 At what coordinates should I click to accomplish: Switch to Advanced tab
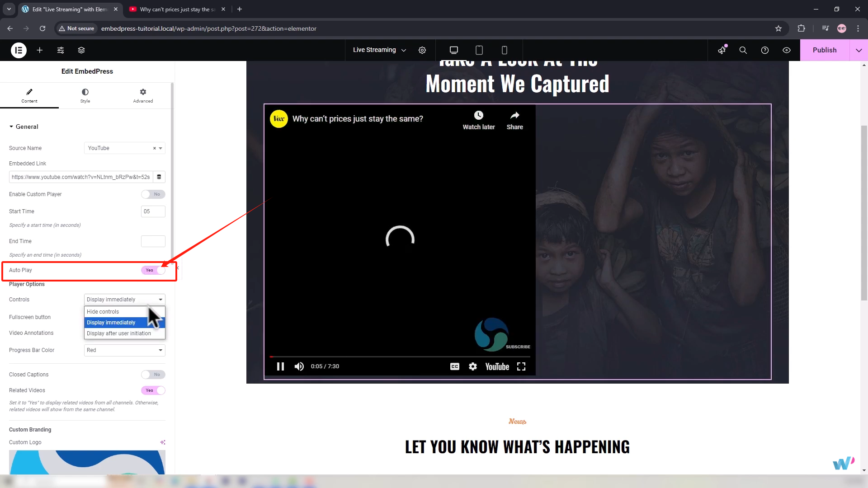point(143,95)
